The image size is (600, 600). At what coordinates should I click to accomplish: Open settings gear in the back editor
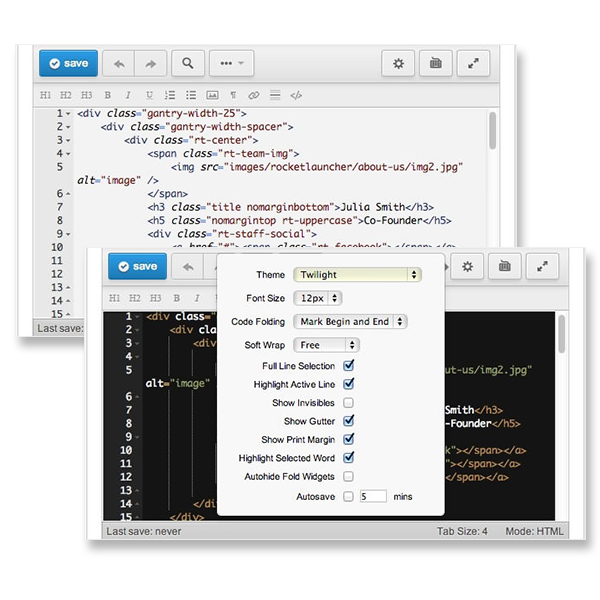[x=398, y=63]
